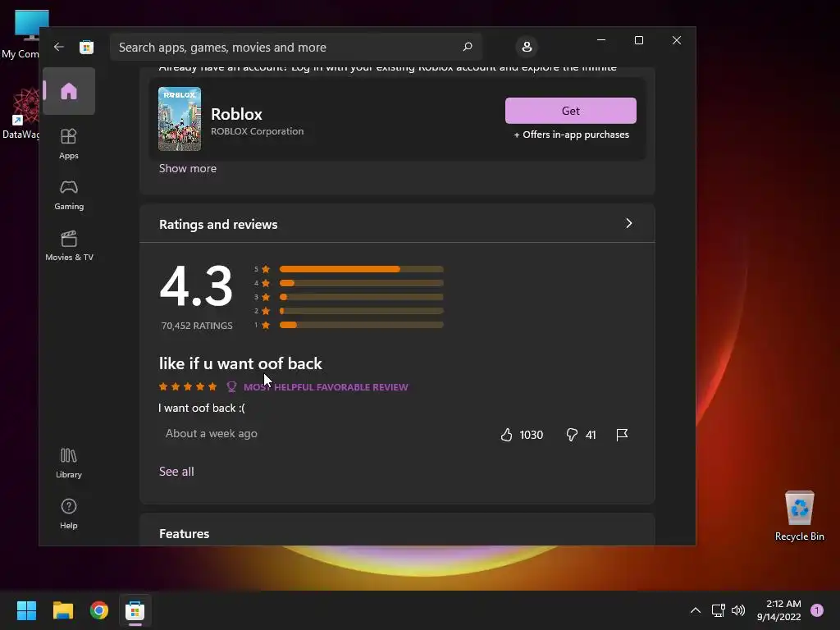
Task: Click ROBLOX Corporation publisher name
Action: click(x=257, y=131)
